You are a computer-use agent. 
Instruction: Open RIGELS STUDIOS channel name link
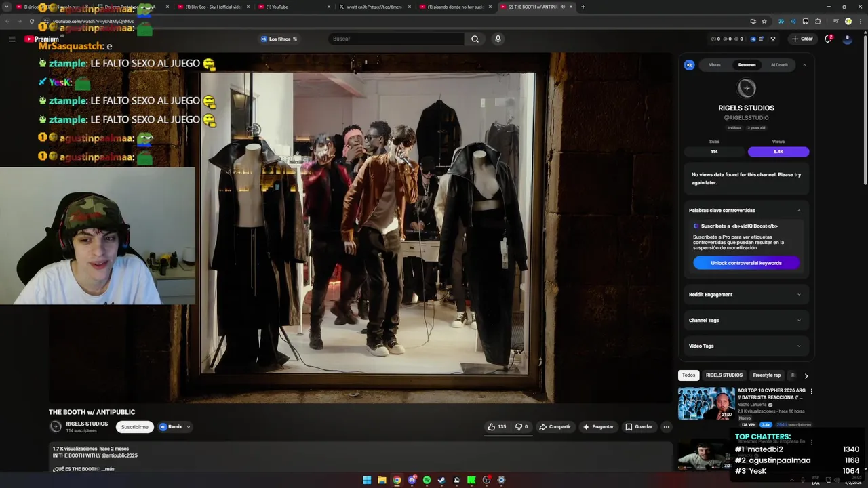click(x=87, y=424)
